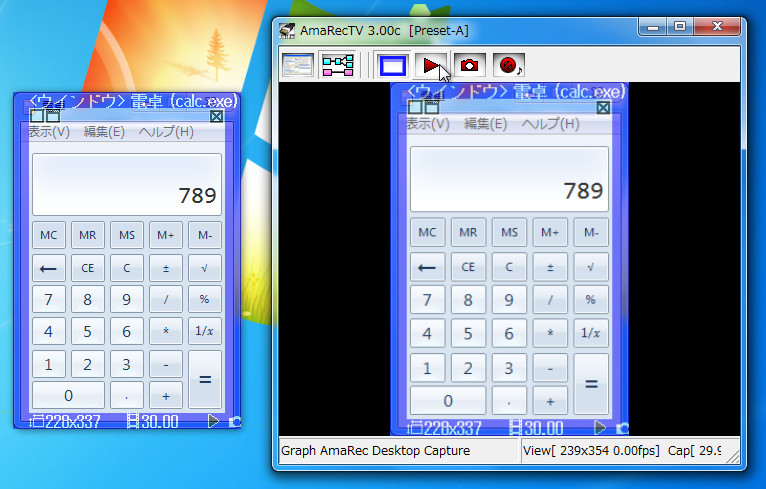766x489 pixels.
Task: Click the C clear button in left calculator
Action: 127,268
